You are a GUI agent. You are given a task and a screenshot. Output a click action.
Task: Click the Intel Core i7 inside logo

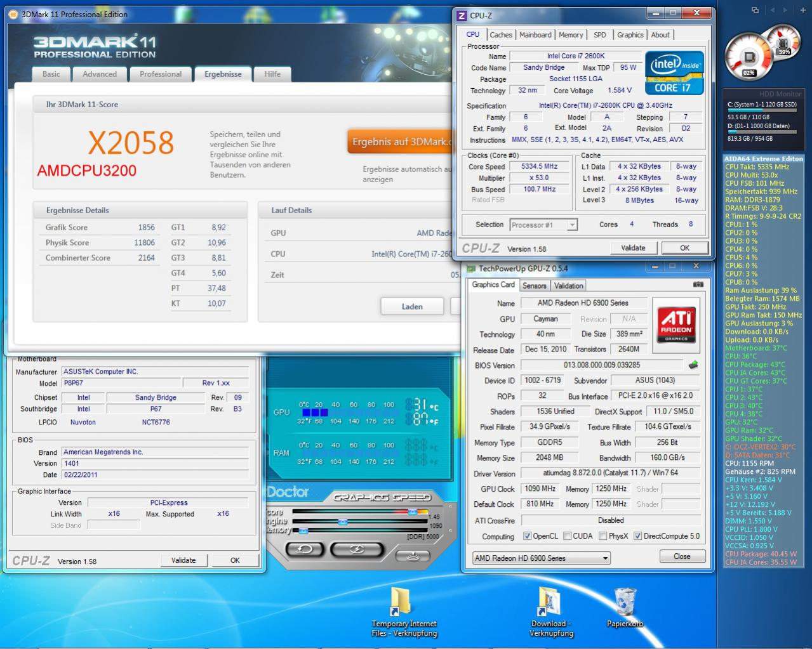click(x=674, y=74)
